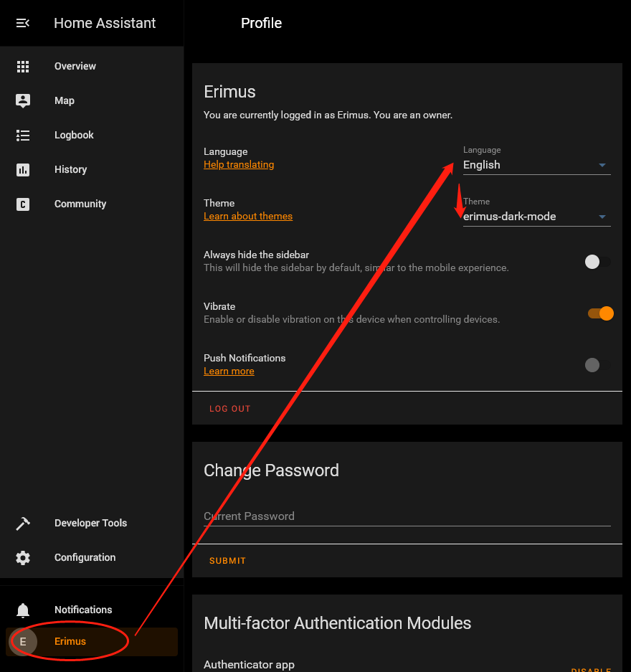
Task: Click the Help translating link
Action: coord(239,164)
